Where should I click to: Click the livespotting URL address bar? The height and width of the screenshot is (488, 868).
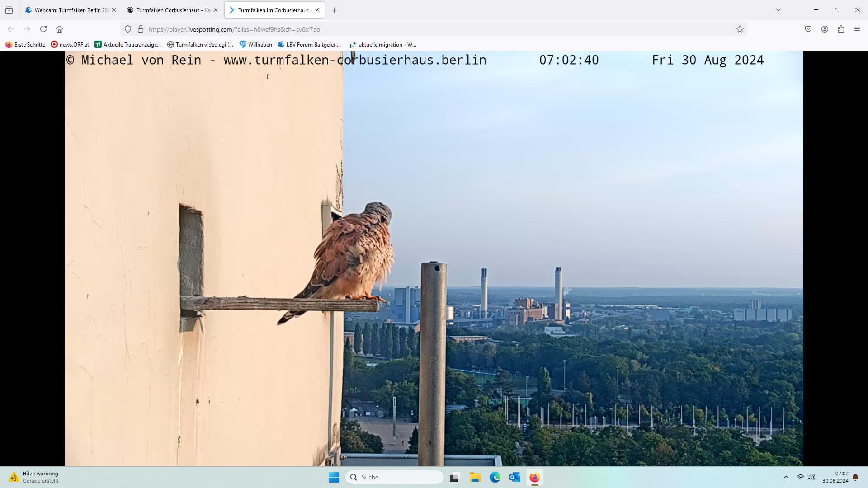point(407,29)
